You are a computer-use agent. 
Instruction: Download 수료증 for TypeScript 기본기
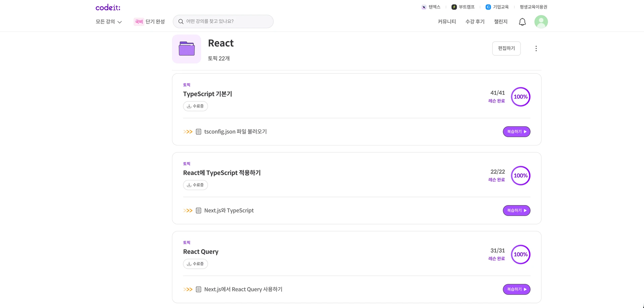click(196, 106)
